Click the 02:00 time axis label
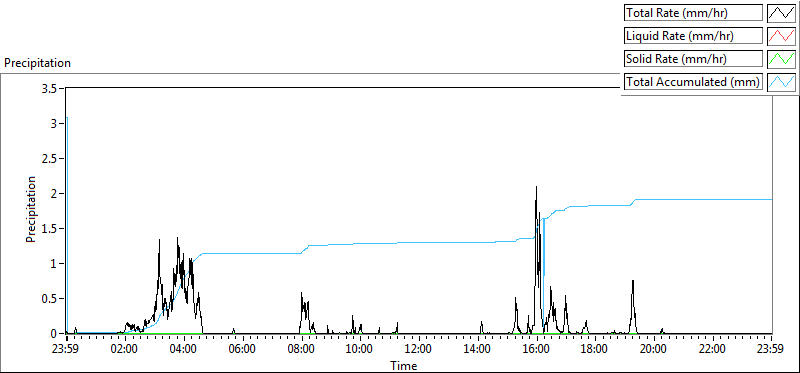The height and width of the screenshot is (373, 800). [x=124, y=350]
